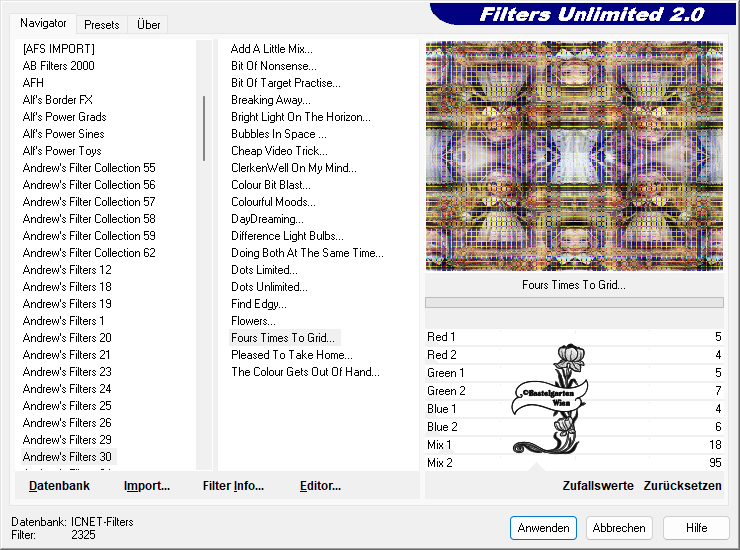Image resolution: width=740 pixels, height=550 pixels.
Task: Click the filter preview image
Action: click(574, 156)
